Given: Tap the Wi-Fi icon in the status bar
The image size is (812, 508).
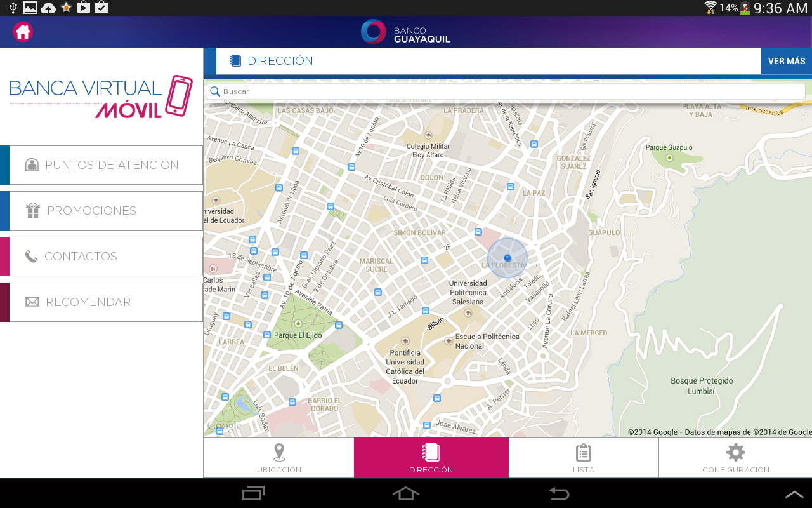Looking at the screenshot, I should coord(710,8).
